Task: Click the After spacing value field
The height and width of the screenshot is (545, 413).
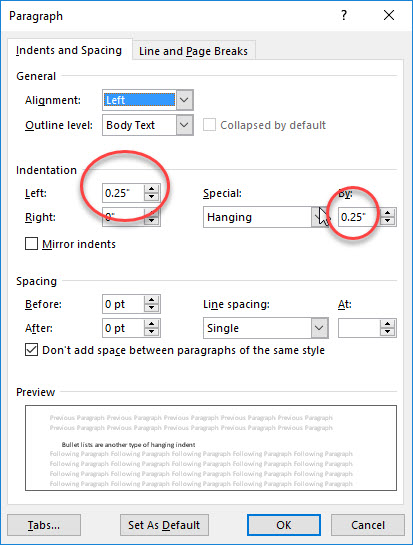Action: pos(123,328)
